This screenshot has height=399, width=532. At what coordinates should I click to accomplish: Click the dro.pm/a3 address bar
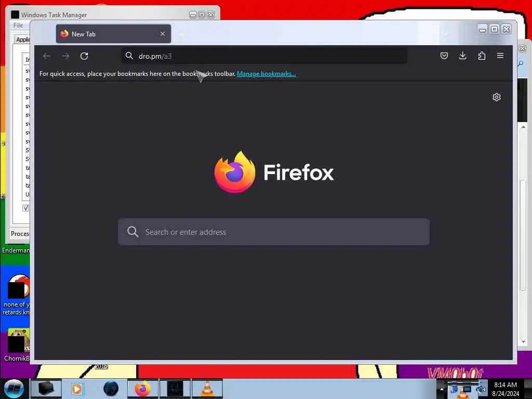point(264,56)
